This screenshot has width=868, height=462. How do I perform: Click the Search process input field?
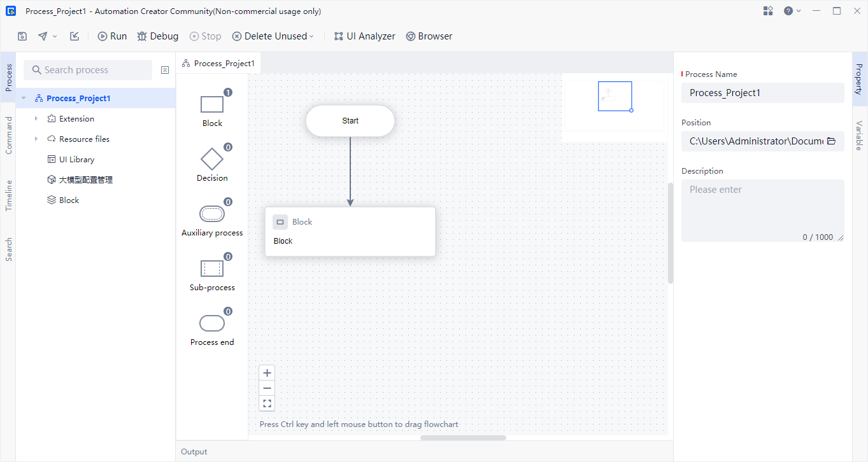pos(87,69)
